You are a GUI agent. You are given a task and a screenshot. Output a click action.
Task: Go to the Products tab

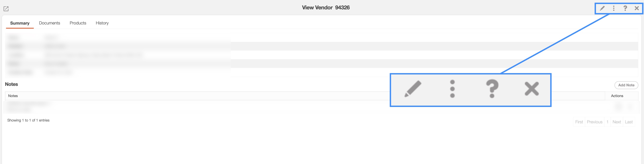78,23
